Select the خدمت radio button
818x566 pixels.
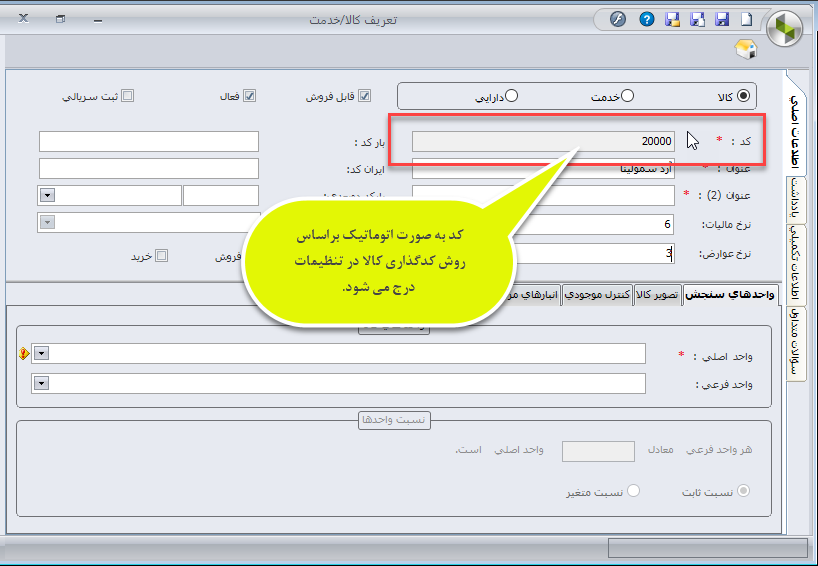click(x=628, y=96)
